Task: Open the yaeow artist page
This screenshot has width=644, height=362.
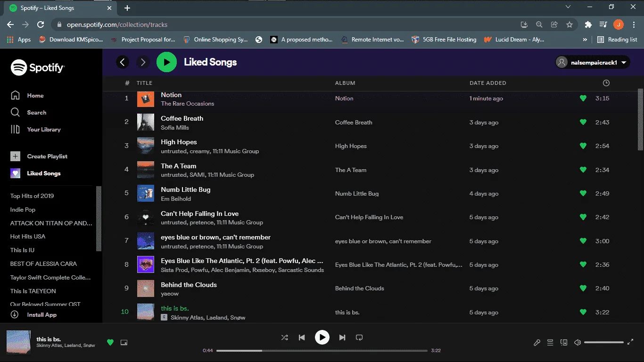Action: [170, 294]
